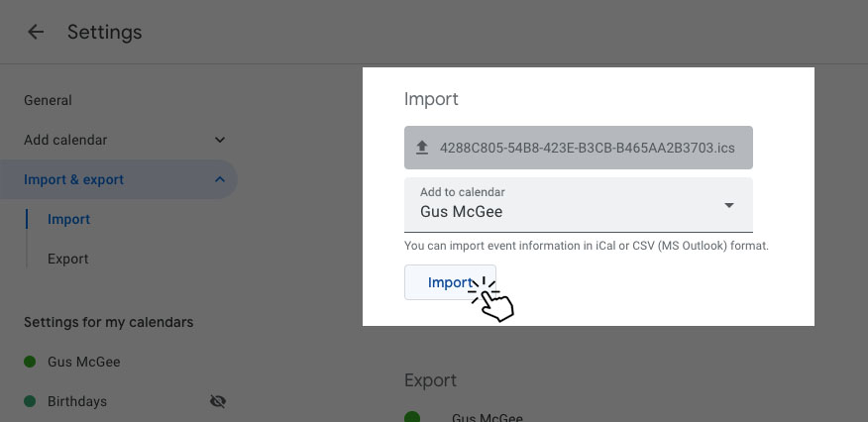Click green dot beside Birthdays calendar
This screenshot has height=422, width=868.
(30, 401)
